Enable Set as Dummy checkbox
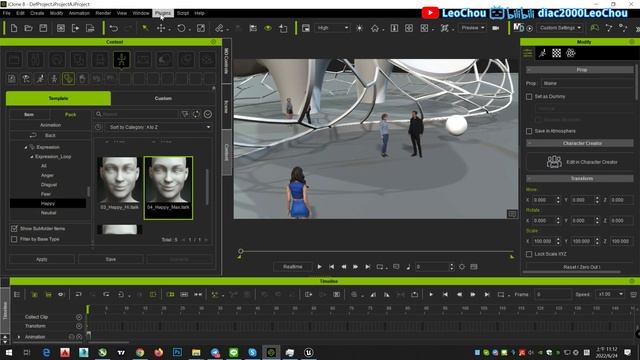Screen dimensions: 640x360 (529, 97)
